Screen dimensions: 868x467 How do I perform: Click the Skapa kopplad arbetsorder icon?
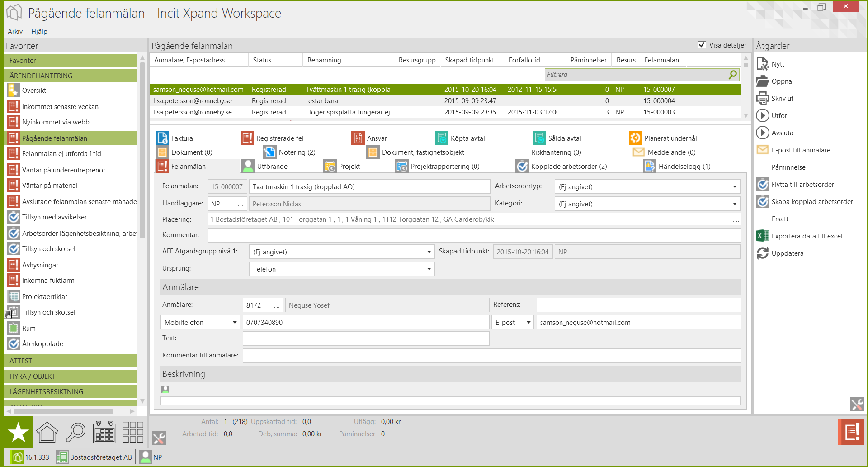coord(762,201)
